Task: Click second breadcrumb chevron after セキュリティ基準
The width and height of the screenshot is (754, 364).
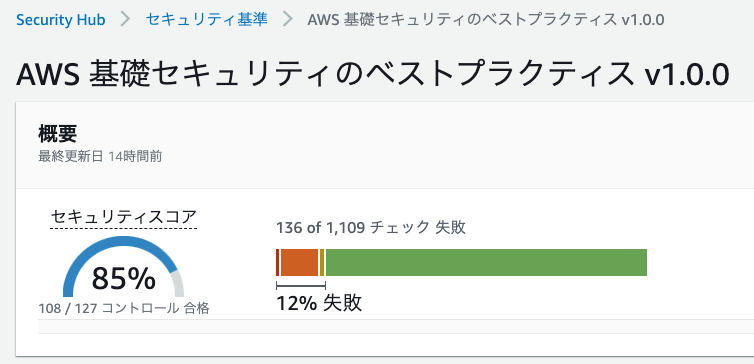Action: 288,20
